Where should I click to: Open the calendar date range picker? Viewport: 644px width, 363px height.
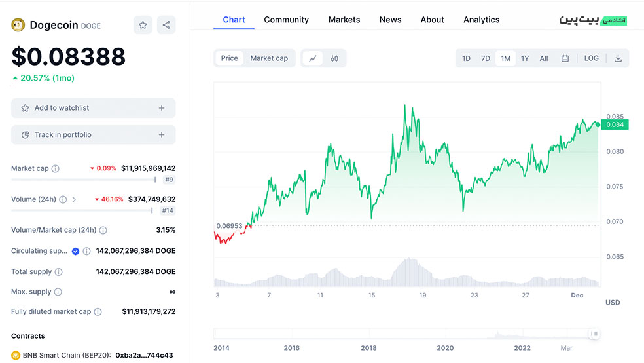pyautogui.click(x=565, y=58)
